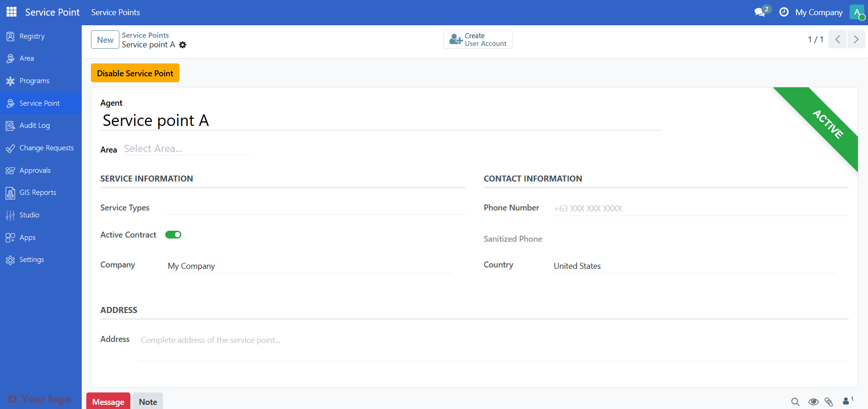Click the Phone Number input field
This screenshot has width=868, height=409.
pos(700,209)
